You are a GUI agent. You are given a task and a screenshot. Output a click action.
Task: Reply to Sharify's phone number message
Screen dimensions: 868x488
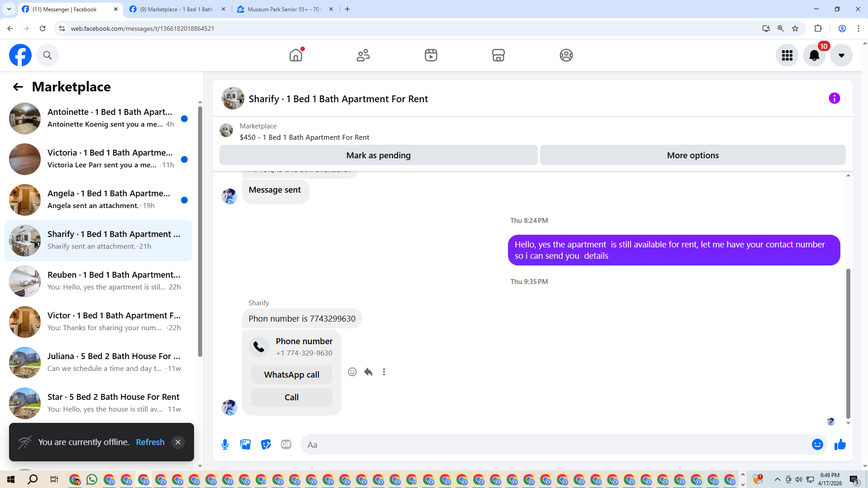point(368,372)
